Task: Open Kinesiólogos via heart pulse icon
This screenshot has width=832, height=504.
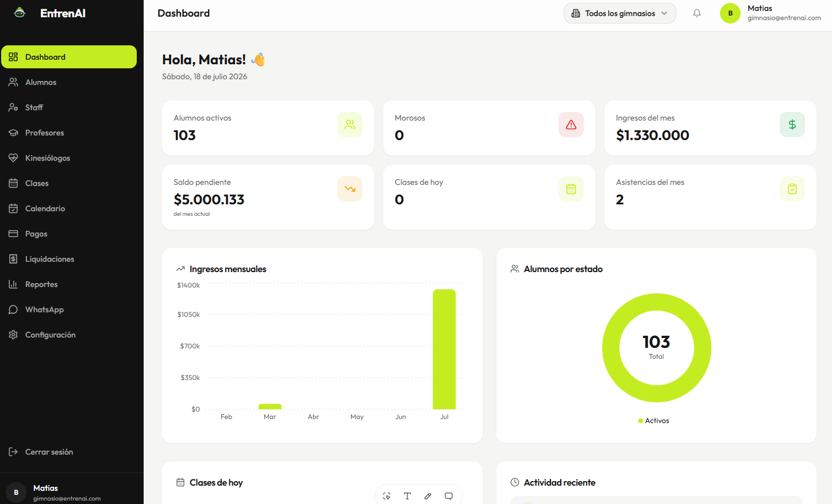Action: point(13,158)
